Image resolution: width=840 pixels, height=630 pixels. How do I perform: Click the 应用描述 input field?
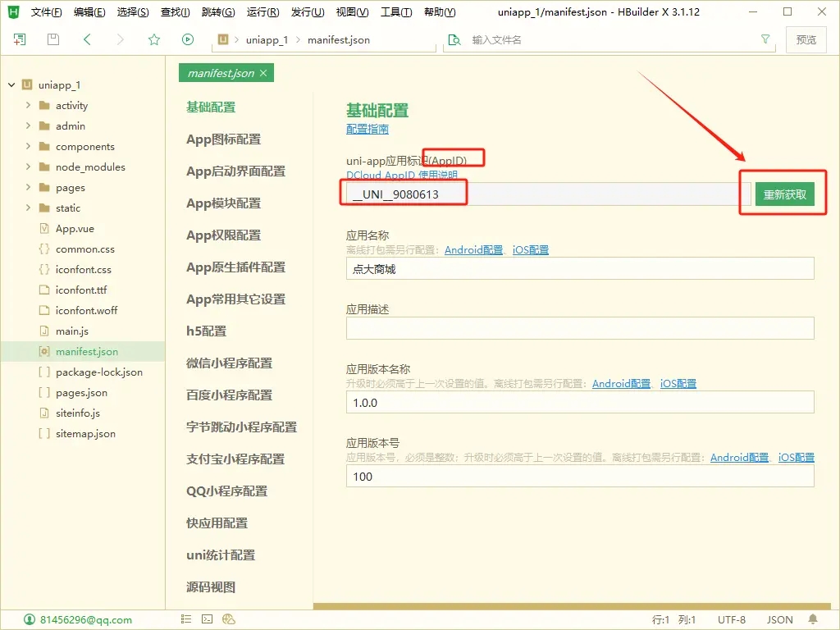pos(579,328)
